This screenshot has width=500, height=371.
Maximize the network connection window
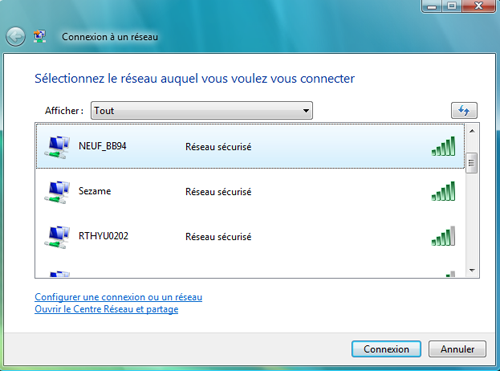point(452,6)
